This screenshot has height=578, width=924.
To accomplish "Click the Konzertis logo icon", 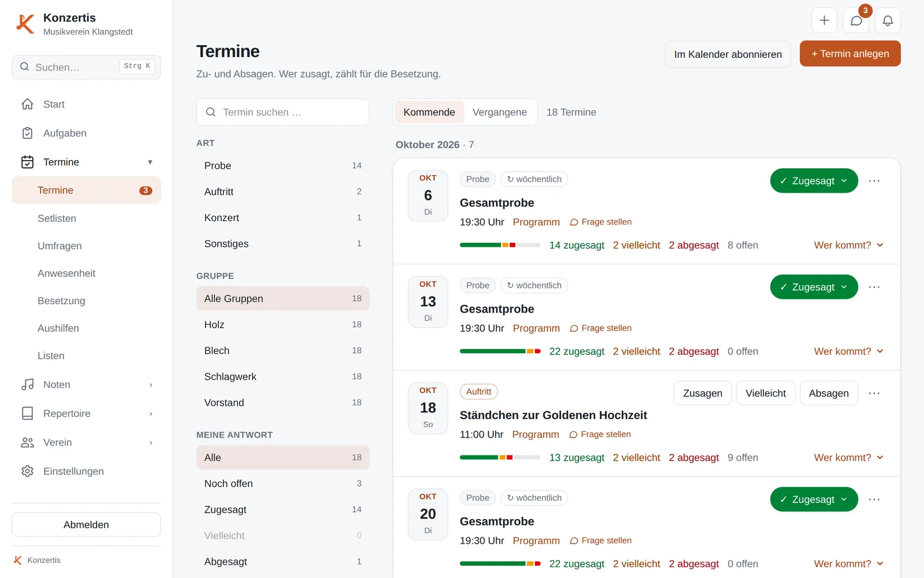I will (25, 24).
